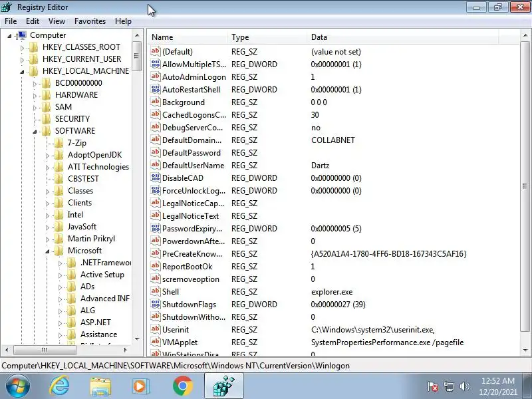532x399 pixels.
Task: Click the DWORD icon beside AutoRestartShell
Action: (156, 89)
